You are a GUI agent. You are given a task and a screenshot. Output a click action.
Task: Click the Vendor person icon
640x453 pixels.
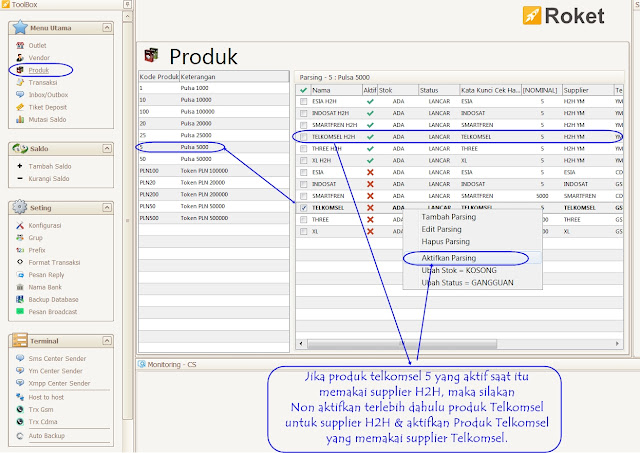(x=20, y=58)
